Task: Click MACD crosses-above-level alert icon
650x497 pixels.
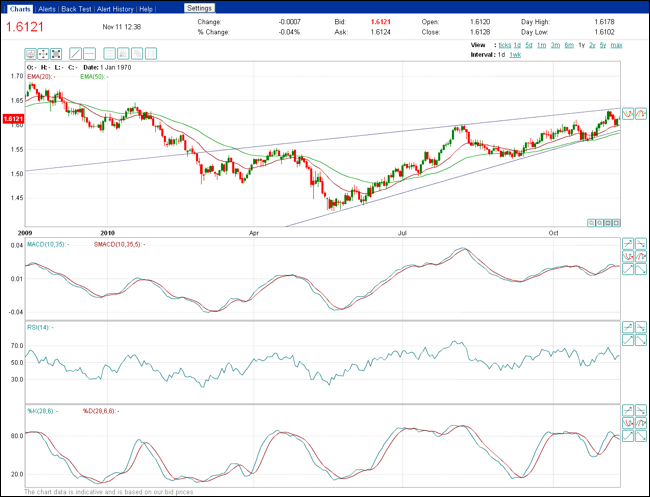Action: [628, 244]
